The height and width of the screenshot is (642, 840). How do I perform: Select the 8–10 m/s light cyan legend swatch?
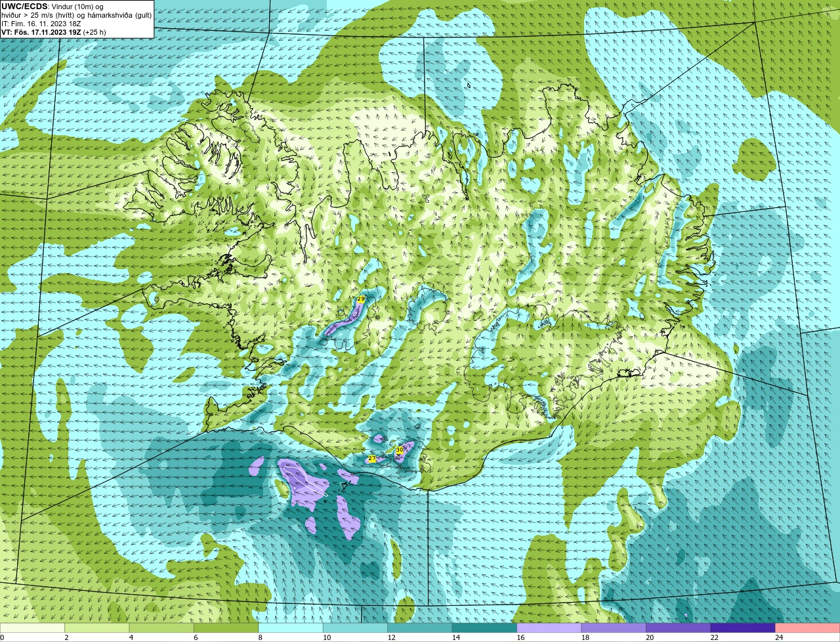291,628
